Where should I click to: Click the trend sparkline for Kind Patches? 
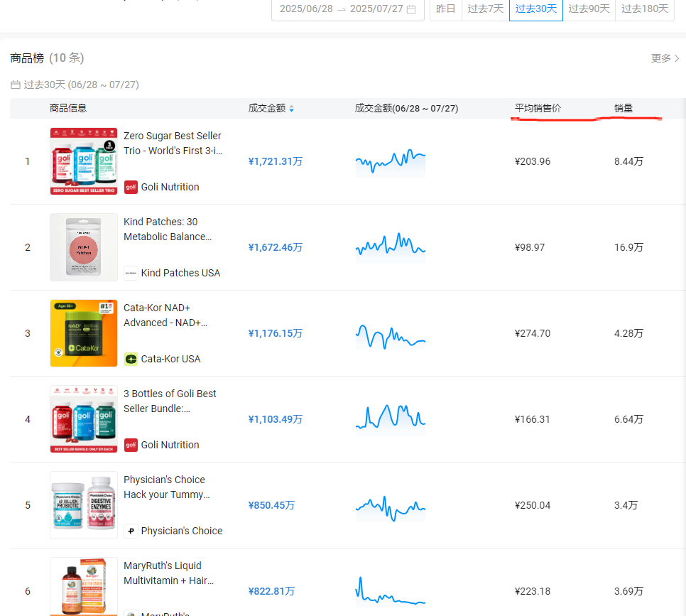tap(391, 248)
